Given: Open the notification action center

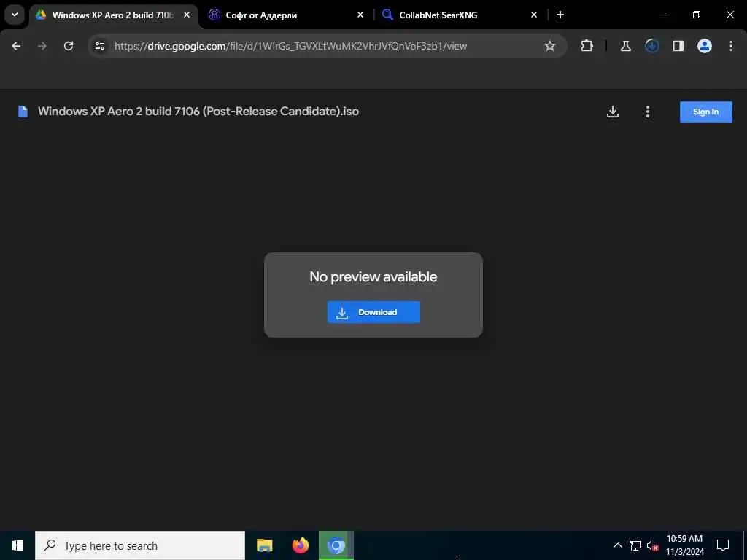Looking at the screenshot, I should point(723,545).
